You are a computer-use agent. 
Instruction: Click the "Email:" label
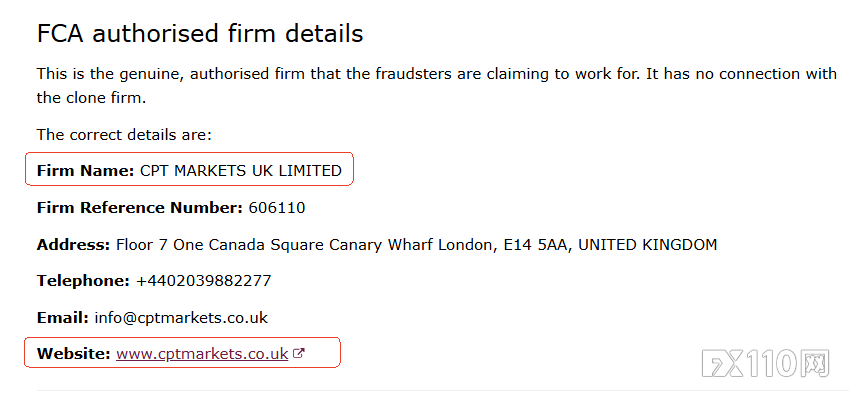62,318
